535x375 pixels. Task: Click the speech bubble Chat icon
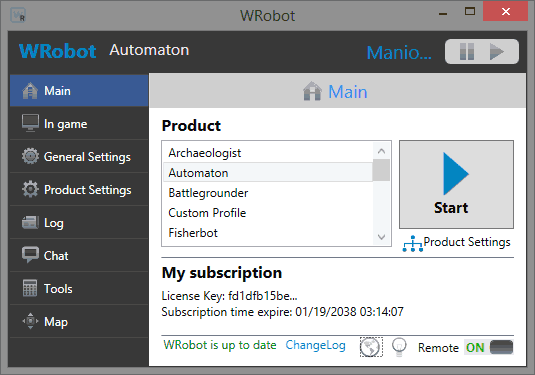30,255
